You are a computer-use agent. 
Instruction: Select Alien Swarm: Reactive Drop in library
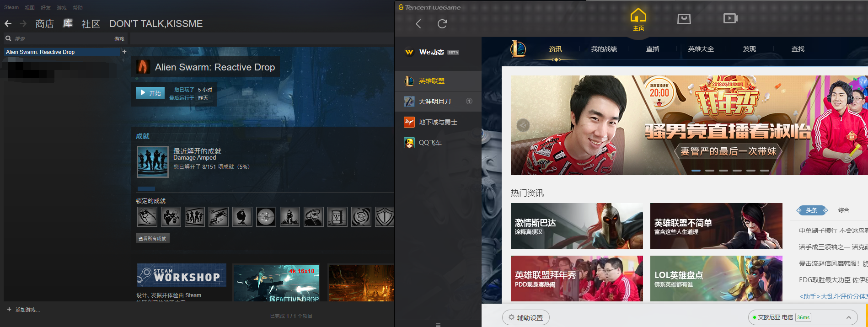[x=62, y=52]
